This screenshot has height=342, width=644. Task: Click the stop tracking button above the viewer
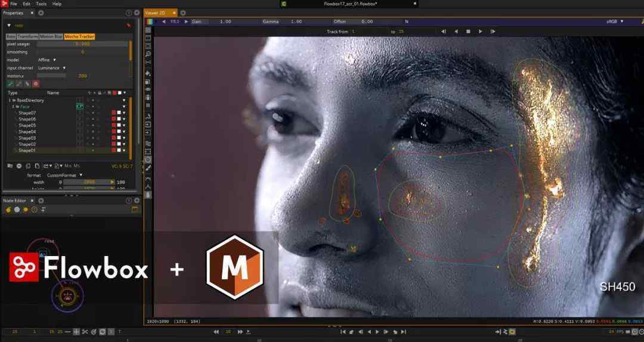tap(468, 32)
